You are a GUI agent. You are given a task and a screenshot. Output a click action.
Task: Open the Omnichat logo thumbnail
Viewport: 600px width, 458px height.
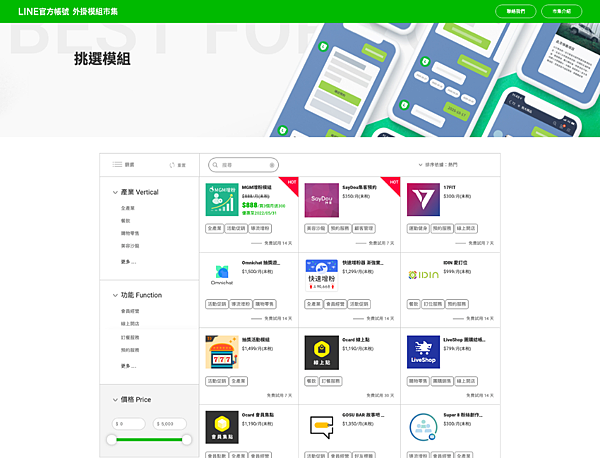coord(222,275)
